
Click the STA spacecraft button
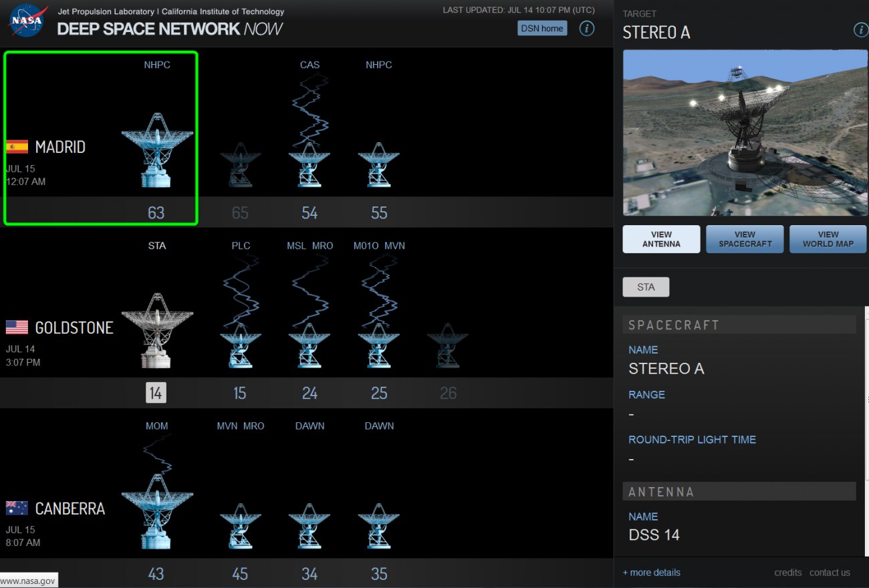pos(646,287)
